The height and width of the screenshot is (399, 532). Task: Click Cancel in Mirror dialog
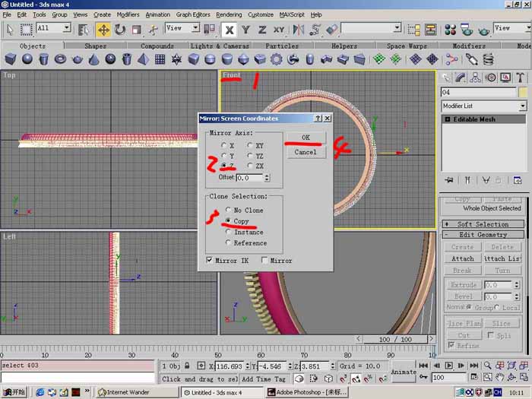306,152
